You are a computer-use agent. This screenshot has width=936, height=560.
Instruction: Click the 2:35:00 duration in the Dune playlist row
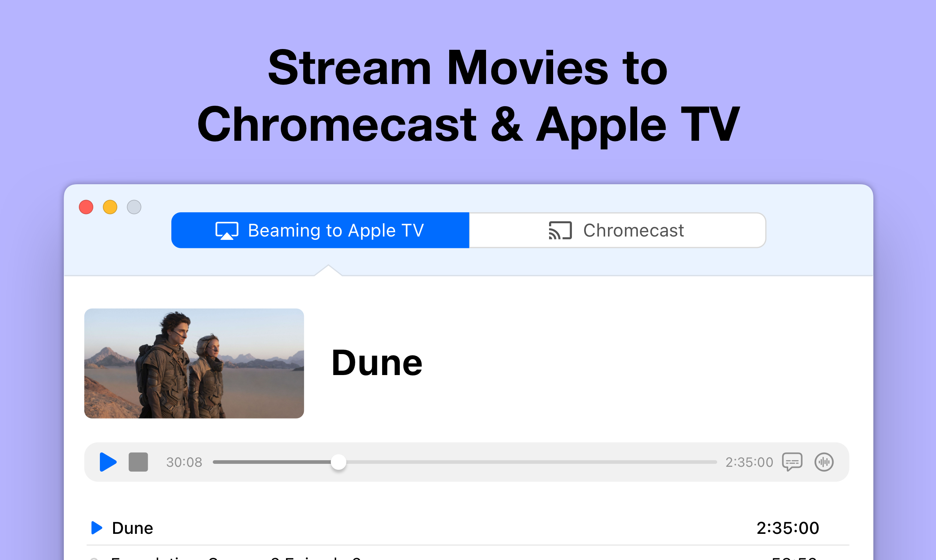pos(787,528)
